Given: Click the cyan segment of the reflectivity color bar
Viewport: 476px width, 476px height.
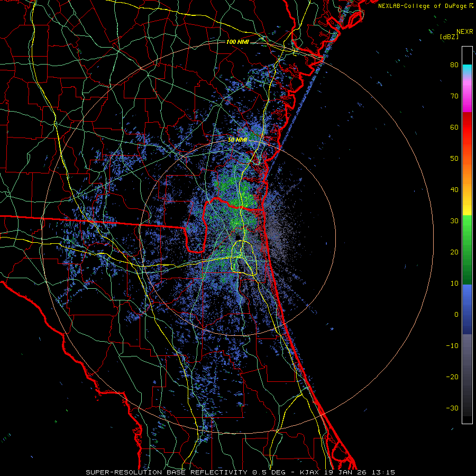Looking at the screenshot, I should pyautogui.click(x=467, y=69).
